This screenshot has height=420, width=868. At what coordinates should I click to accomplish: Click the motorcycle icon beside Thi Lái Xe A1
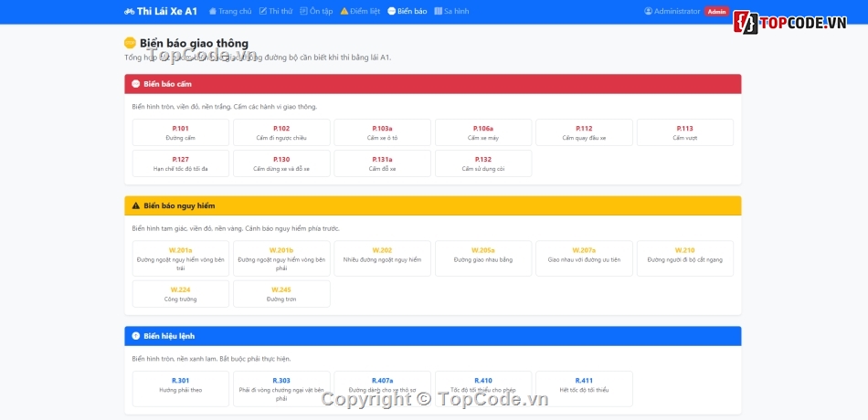tap(130, 11)
